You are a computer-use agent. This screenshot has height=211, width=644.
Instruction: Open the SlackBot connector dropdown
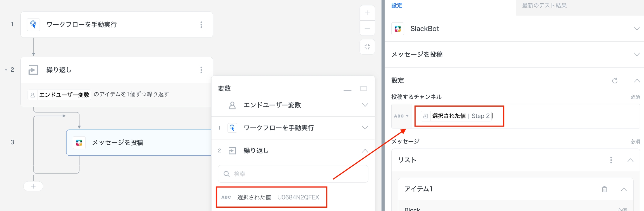(x=636, y=29)
